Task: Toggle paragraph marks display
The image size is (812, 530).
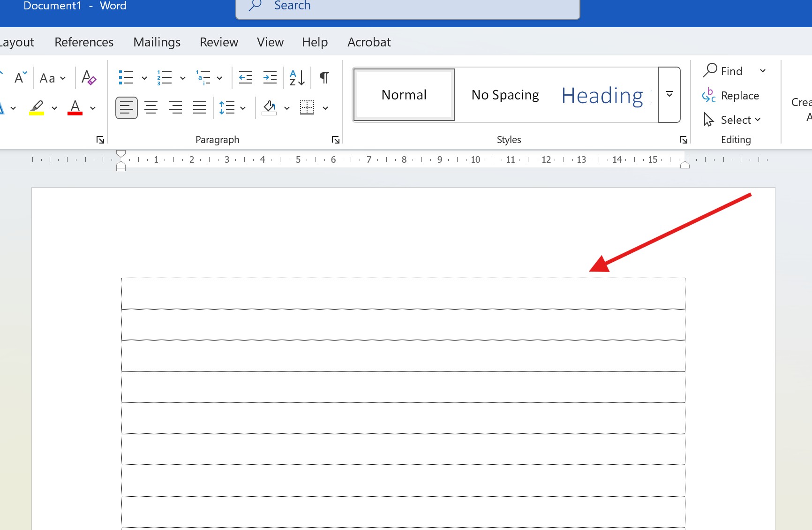Action: 323,77
